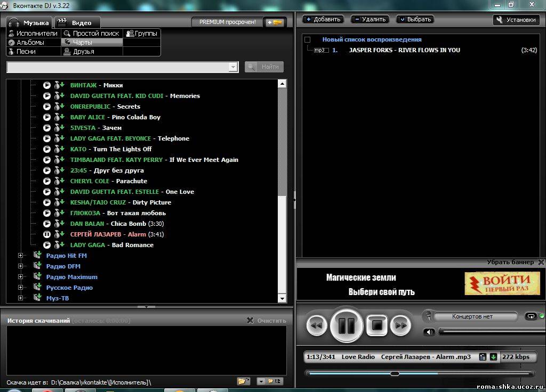
Task: Select Песни category
Action: [34, 52]
